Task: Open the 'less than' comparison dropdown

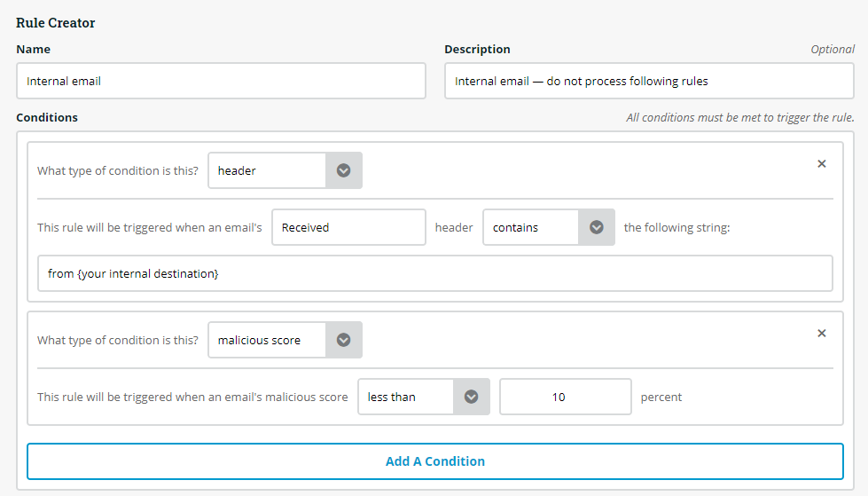Action: point(405,398)
